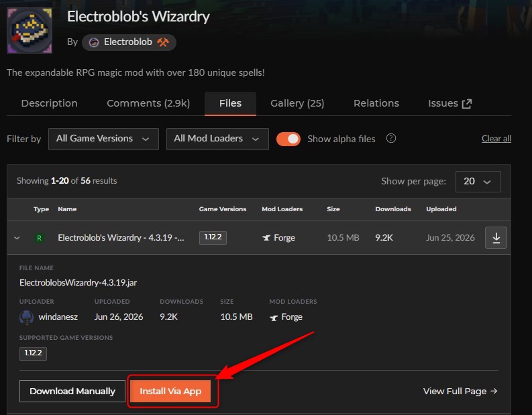The height and width of the screenshot is (415, 532).
Task: Open the All Mod Loaders dropdown
Action: (x=217, y=139)
